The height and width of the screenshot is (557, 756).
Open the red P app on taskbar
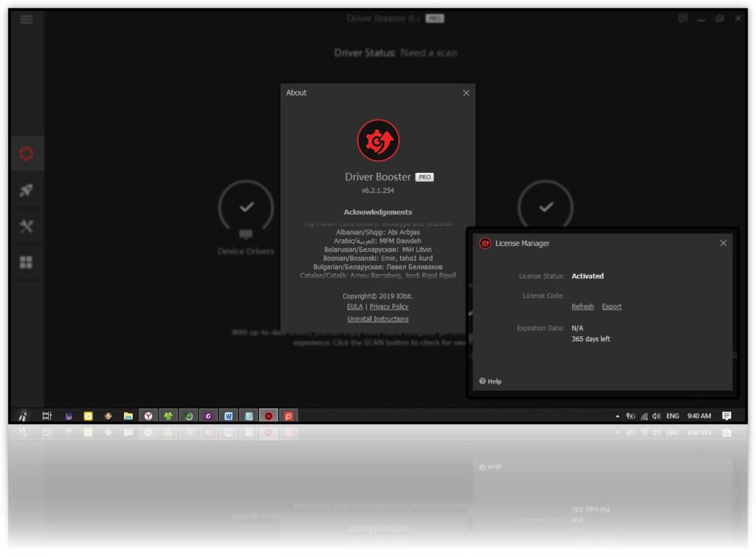tap(289, 416)
